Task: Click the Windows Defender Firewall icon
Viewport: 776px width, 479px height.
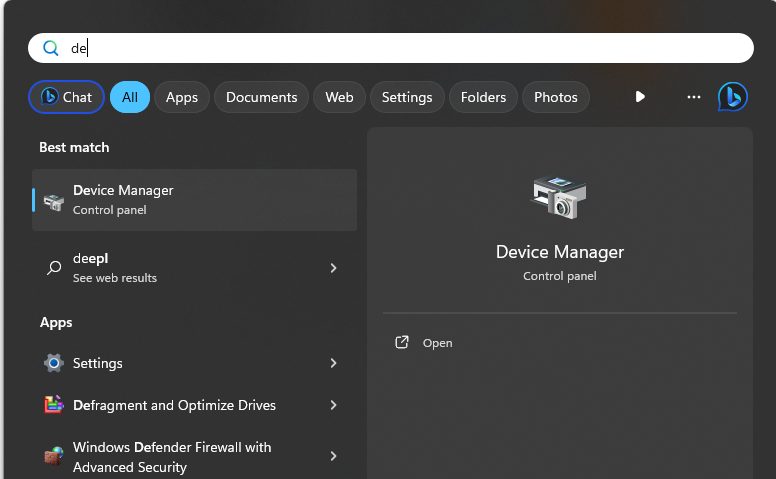Action: 54,456
